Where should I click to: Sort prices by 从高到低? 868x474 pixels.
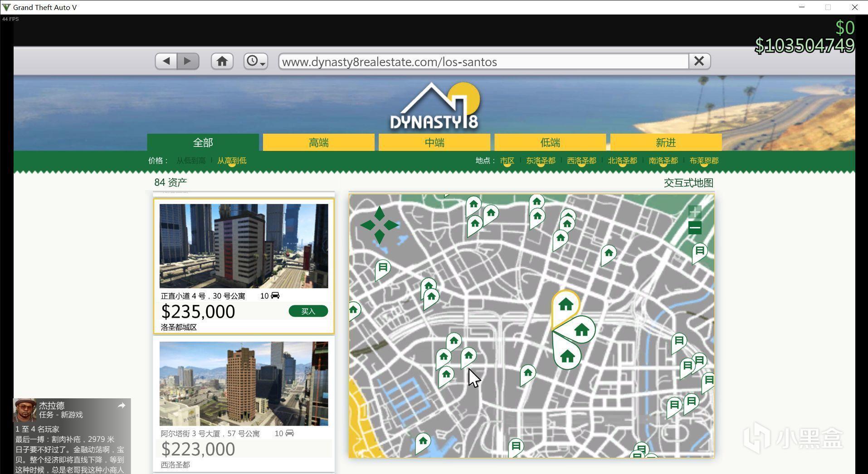[x=232, y=161]
